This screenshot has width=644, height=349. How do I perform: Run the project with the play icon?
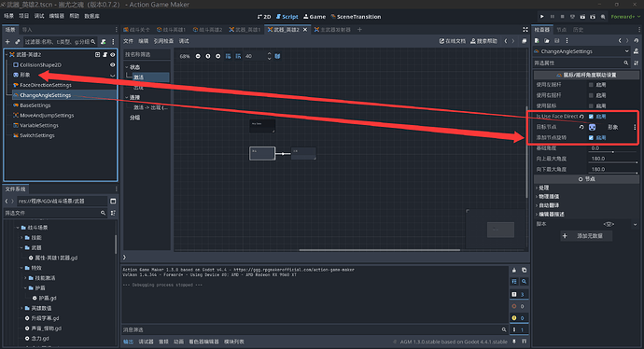pos(541,17)
